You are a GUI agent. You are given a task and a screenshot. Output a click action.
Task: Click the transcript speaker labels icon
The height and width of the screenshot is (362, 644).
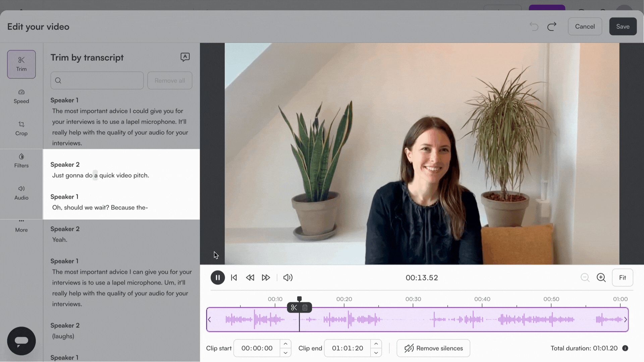tap(185, 57)
